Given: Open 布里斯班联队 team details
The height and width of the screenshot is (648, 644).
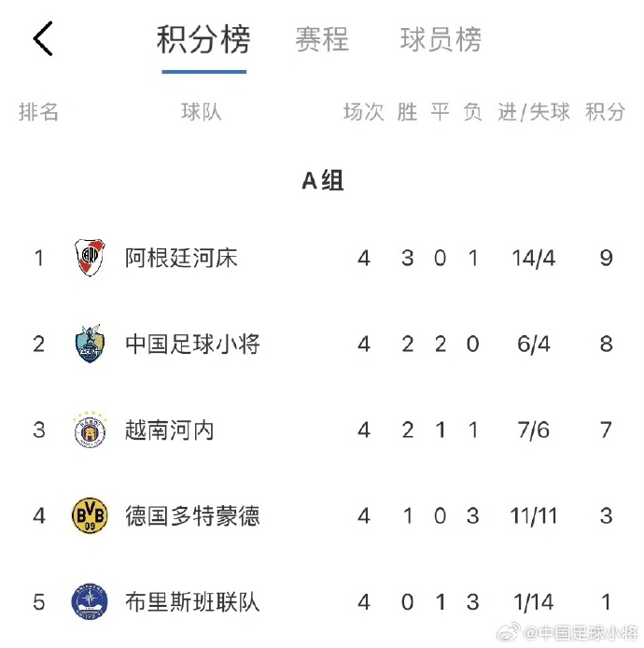Looking at the screenshot, I should 192,601.
